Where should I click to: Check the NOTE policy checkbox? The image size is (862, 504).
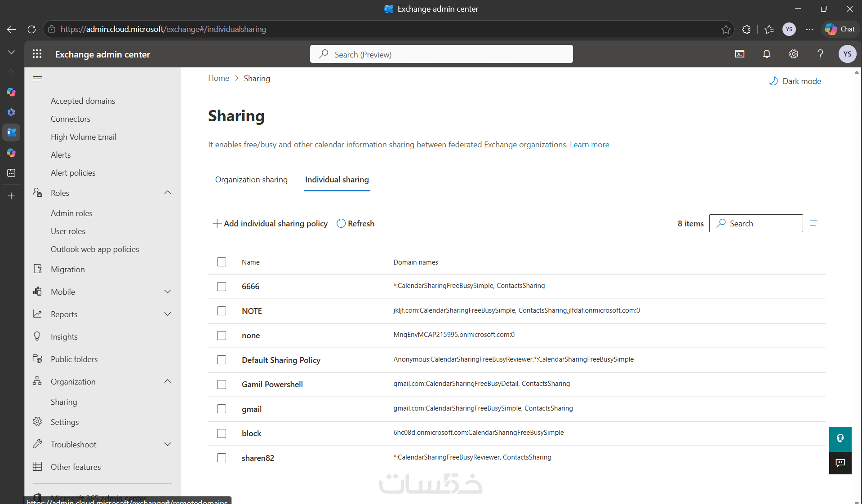[x=222, y=311]
